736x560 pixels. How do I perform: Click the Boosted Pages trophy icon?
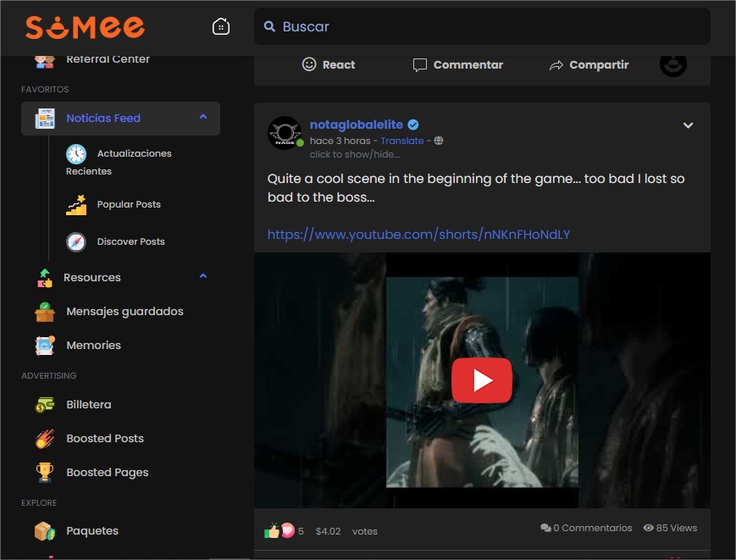click(45, 472)
